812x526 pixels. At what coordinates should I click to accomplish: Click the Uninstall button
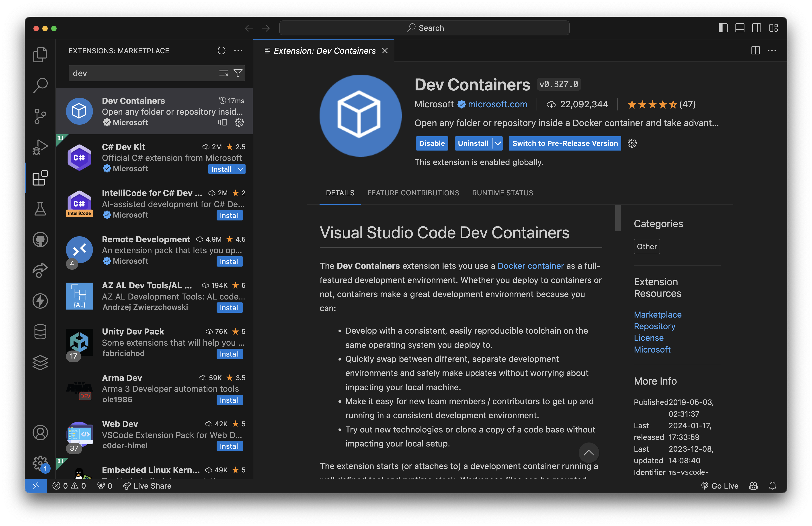(x=473, y=143)
